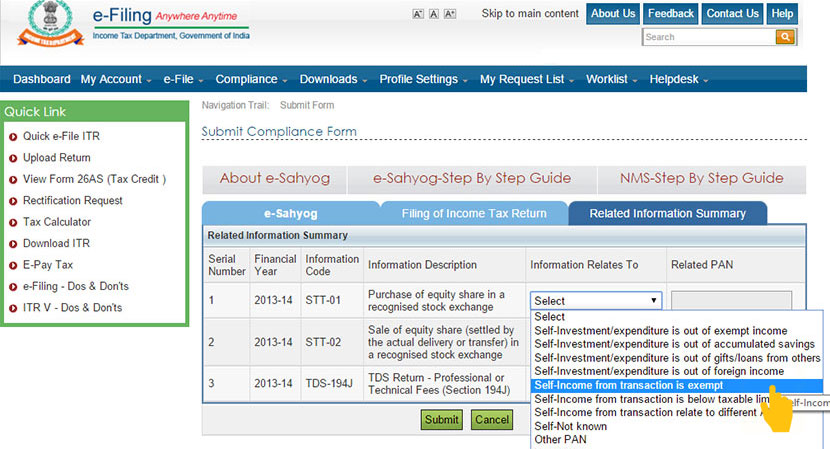Reset font size with the plain A icon

click(434, 14)
